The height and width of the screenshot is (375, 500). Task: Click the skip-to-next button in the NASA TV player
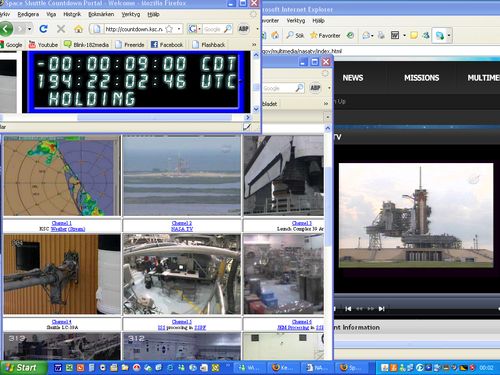(x=382, y=309)
